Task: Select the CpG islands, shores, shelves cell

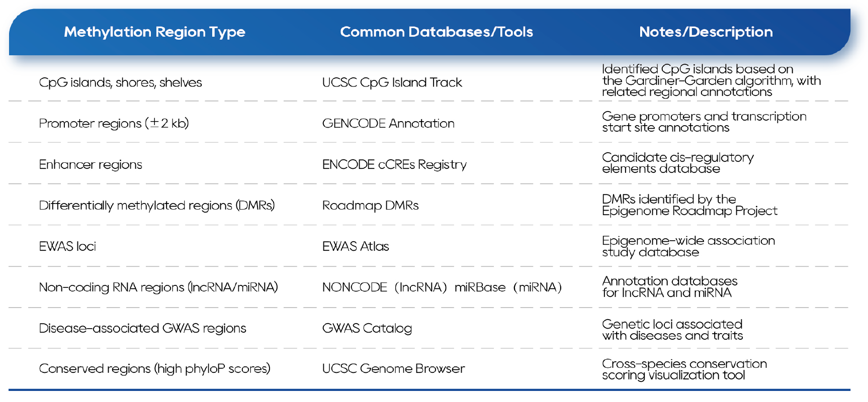Action: (x=120, y=82)
